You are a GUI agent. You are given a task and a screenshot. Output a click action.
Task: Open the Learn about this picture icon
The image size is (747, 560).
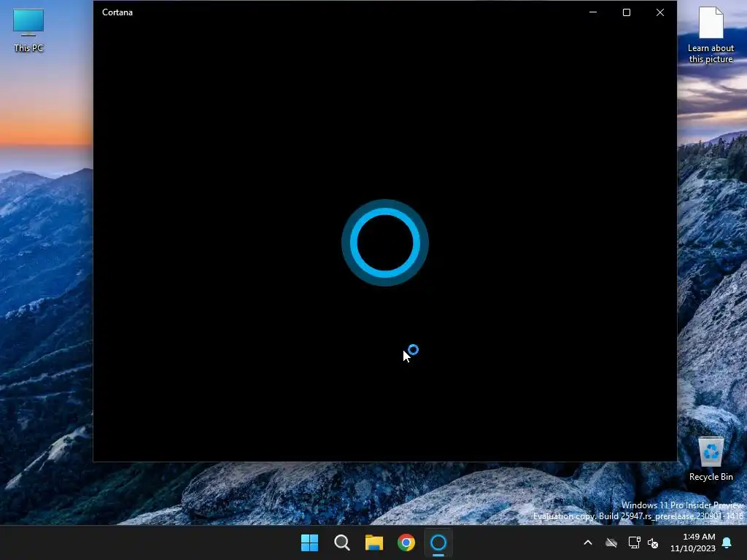pyautogui.click(x=711, y=35)
